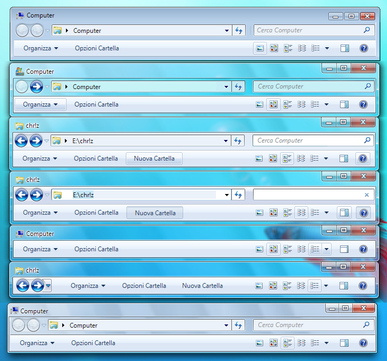Click the highlighted forward arrow in the second Computer window
The height and width of the screenshot is (361, 387).
click(36, 87)
